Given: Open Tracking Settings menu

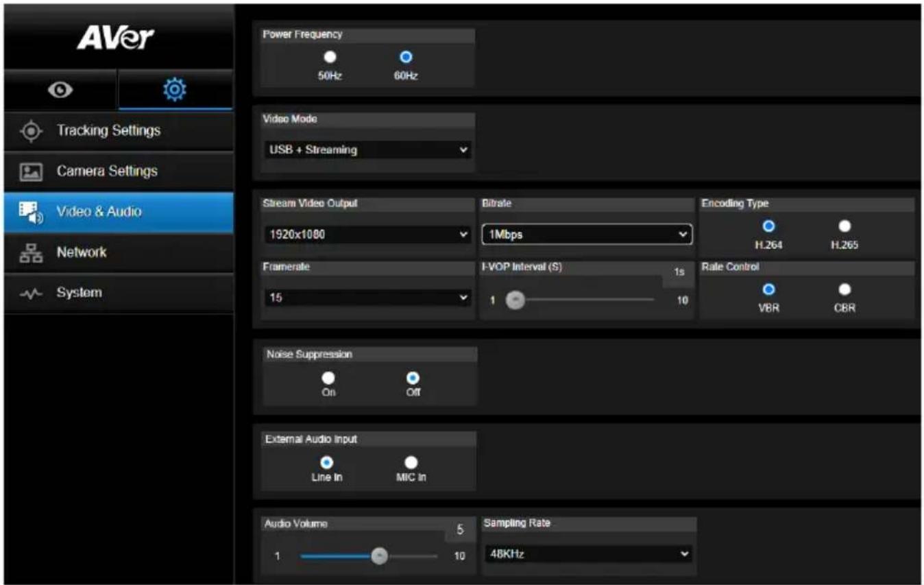Looking at the screenshot, I should [119, 130].
